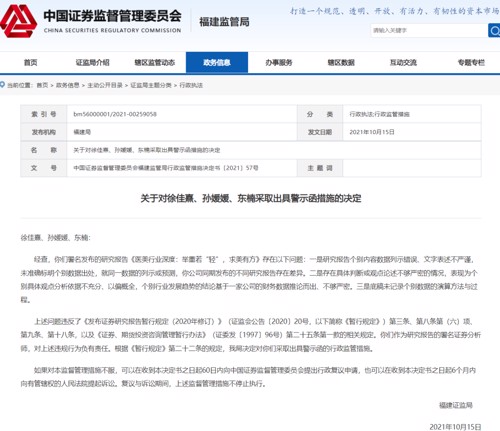
Task: Open the 互动交流 navigation tab
Action: click(403, 62)
